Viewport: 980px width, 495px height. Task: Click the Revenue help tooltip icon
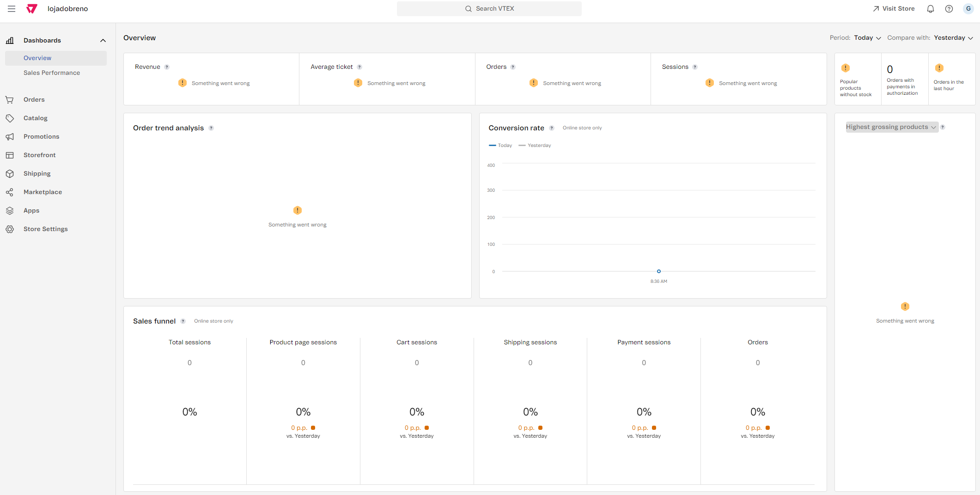point(167,67)
